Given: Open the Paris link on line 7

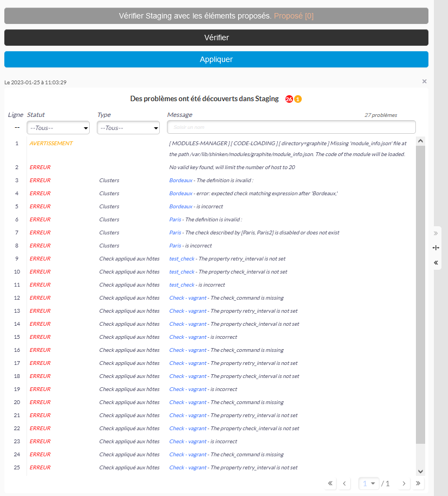Looking at the screenshot, I should [175, 233].
